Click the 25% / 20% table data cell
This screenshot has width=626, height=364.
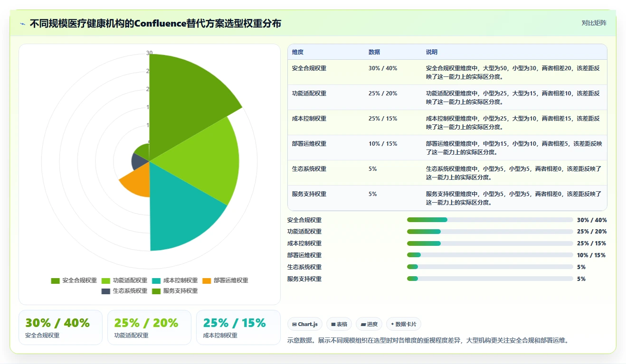click(x=383, y=93)
